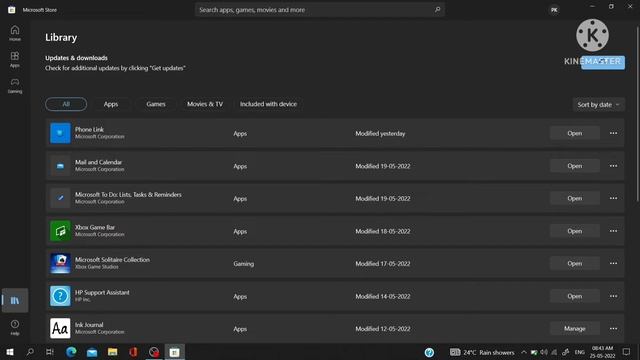Show hidden system tray icons chevron
Viewport: 640px width, 360px height.
point(523,352)
